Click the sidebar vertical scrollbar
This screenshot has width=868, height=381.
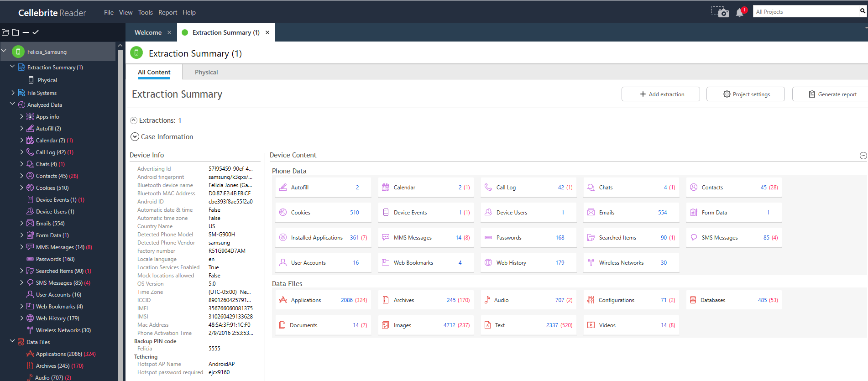point(120,205)
